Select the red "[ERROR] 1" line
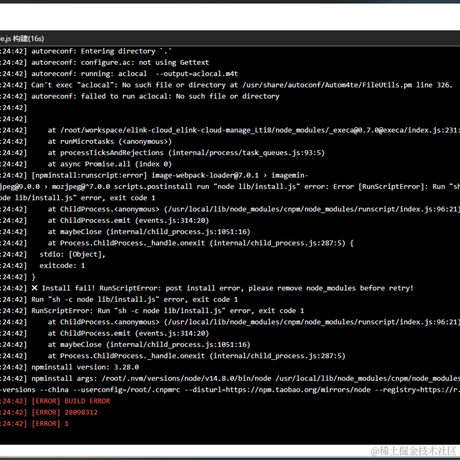Screen dimensions: 460x460 point(34,424)
